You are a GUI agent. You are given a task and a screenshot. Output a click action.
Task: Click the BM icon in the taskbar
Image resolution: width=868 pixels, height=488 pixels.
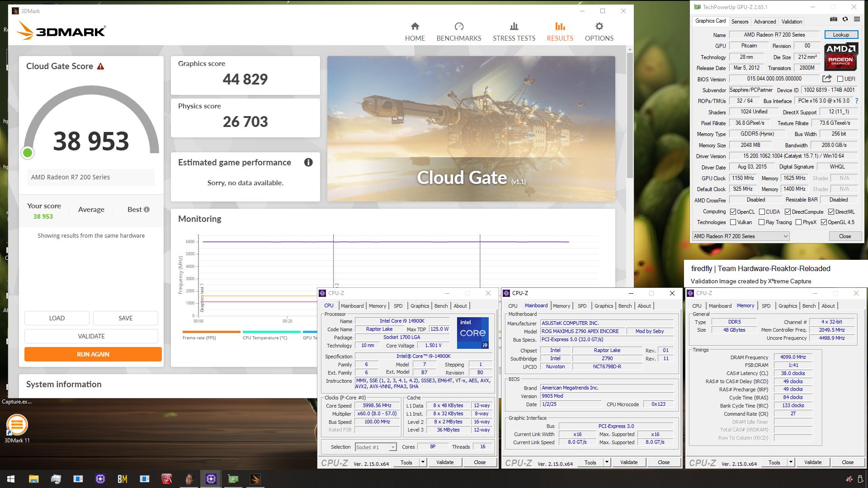[122, 479]
